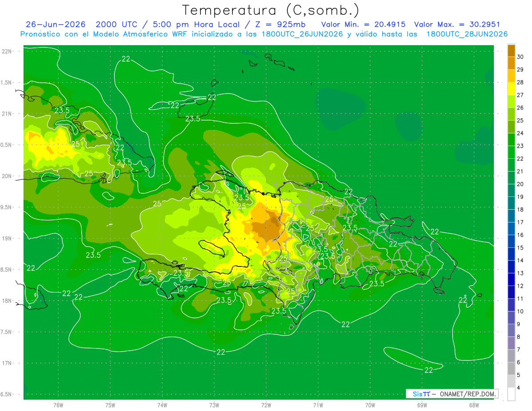Screen dimensions: 532x411
Task: Click the 73W longitude axis label
Action: [214, 405]
